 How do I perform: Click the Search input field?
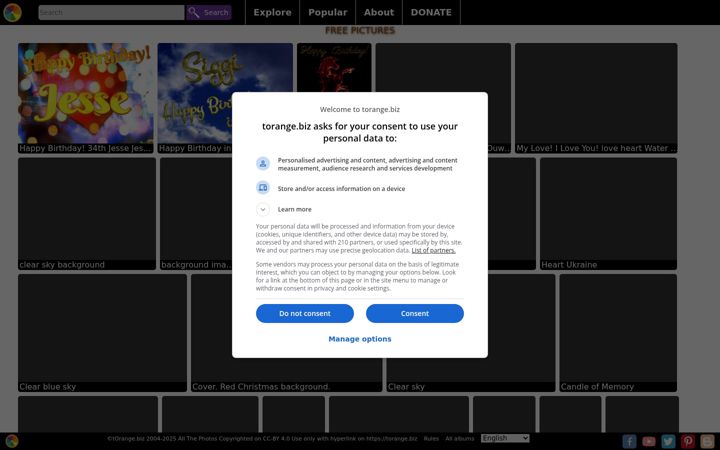[111, 12]
